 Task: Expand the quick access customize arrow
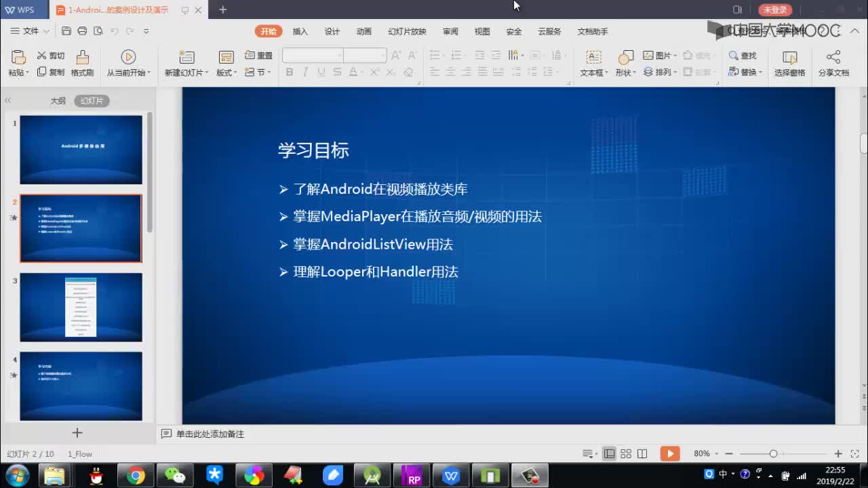[146, 31]
